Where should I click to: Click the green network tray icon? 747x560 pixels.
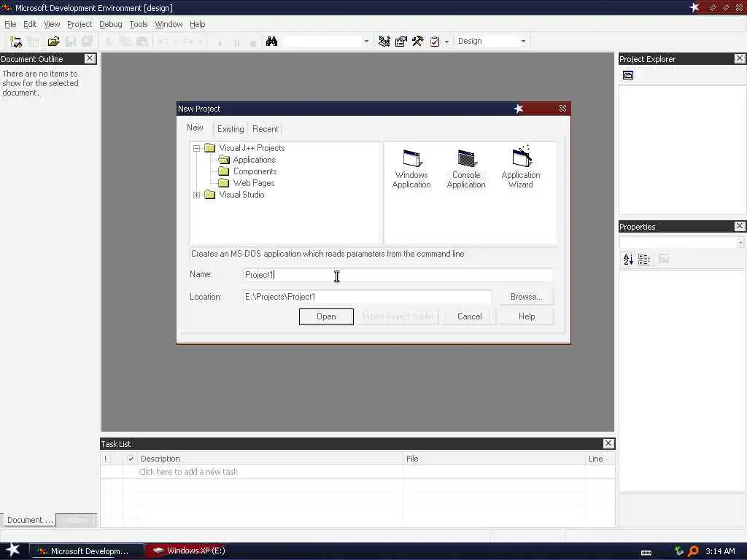[x=679, y=551]
